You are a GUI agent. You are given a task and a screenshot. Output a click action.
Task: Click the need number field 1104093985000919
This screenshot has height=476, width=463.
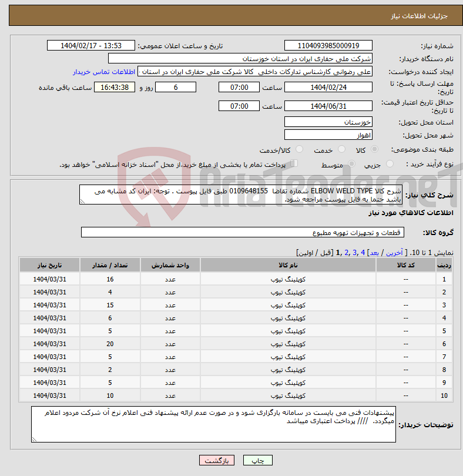click(328, 45)
